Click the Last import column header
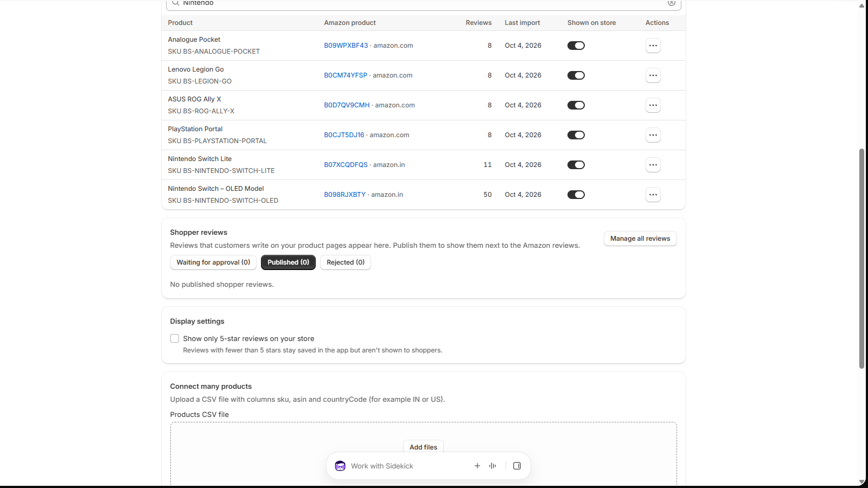The width and height of the screenshot is (868, 488). 522,23
